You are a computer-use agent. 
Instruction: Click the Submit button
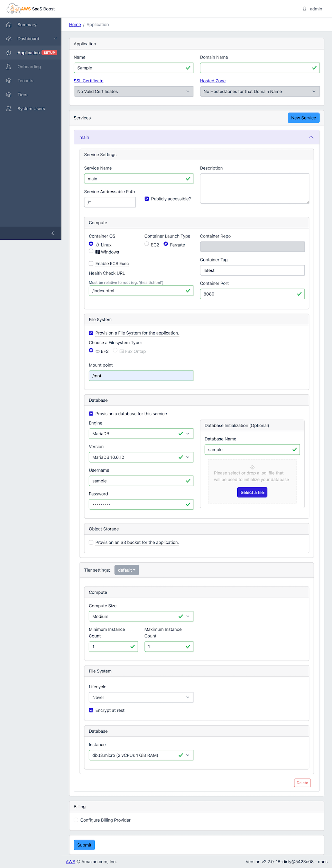[84, 845]
